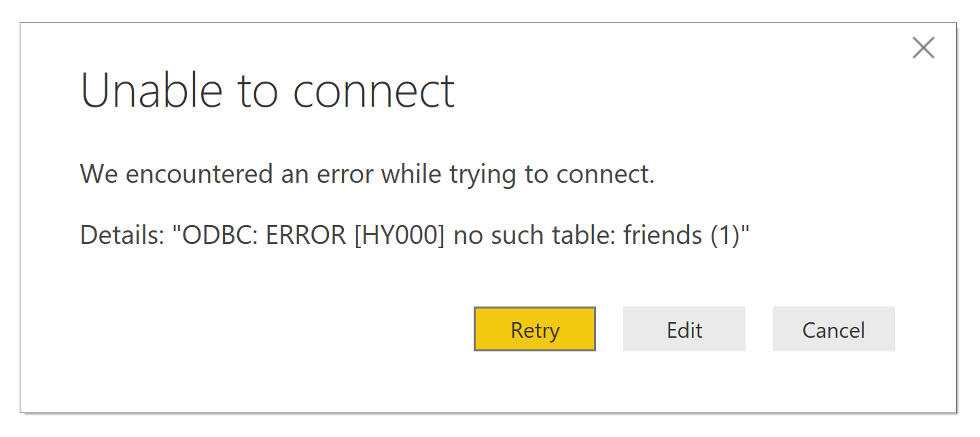
Task: Select the yellow Retry button
Action: [x=534, y=330]
